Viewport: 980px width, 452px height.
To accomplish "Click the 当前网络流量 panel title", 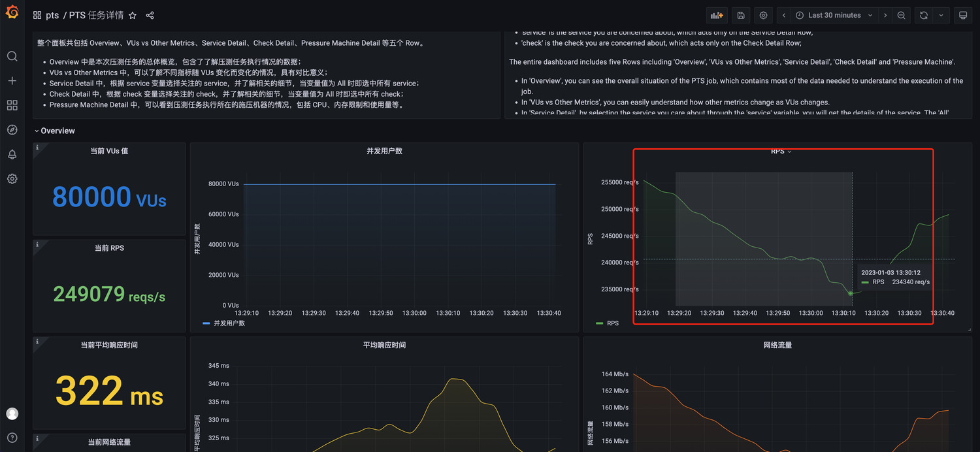I will coord(109,442).
